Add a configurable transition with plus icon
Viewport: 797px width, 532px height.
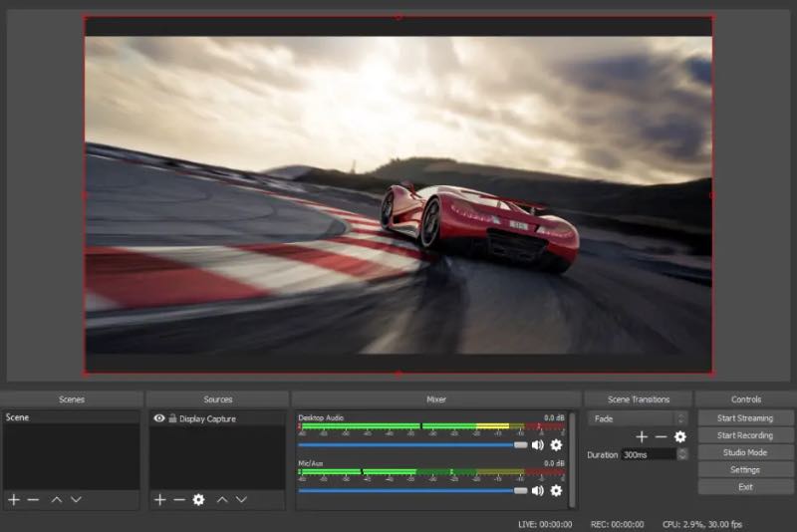642,436
